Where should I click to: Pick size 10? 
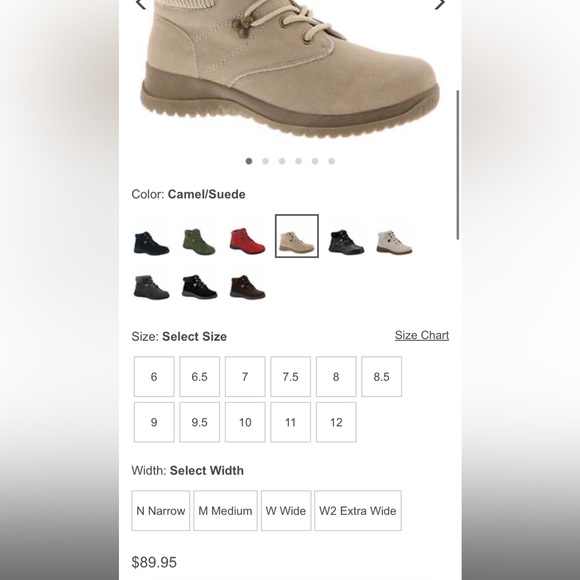245,422
